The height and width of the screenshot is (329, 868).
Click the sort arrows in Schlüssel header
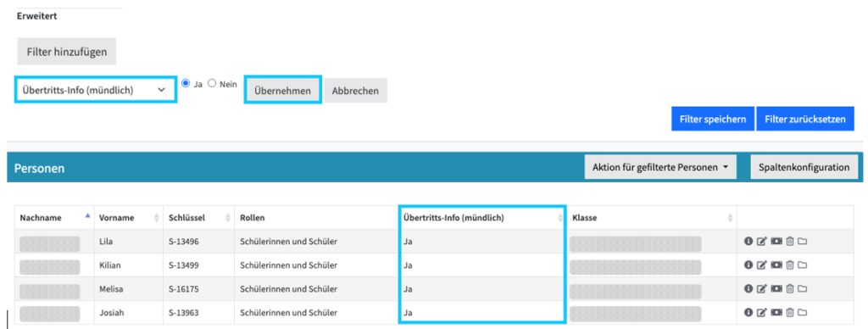point(228,218)
